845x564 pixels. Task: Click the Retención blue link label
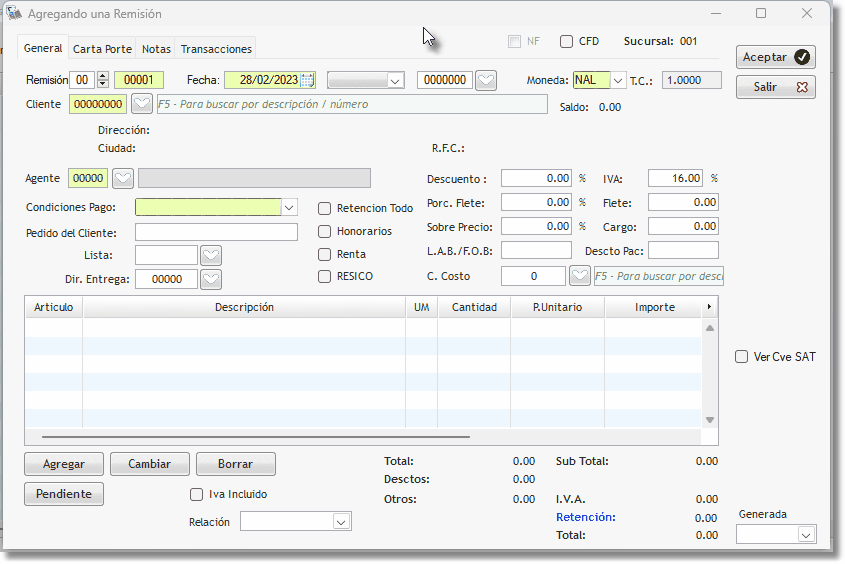[586, 517]
